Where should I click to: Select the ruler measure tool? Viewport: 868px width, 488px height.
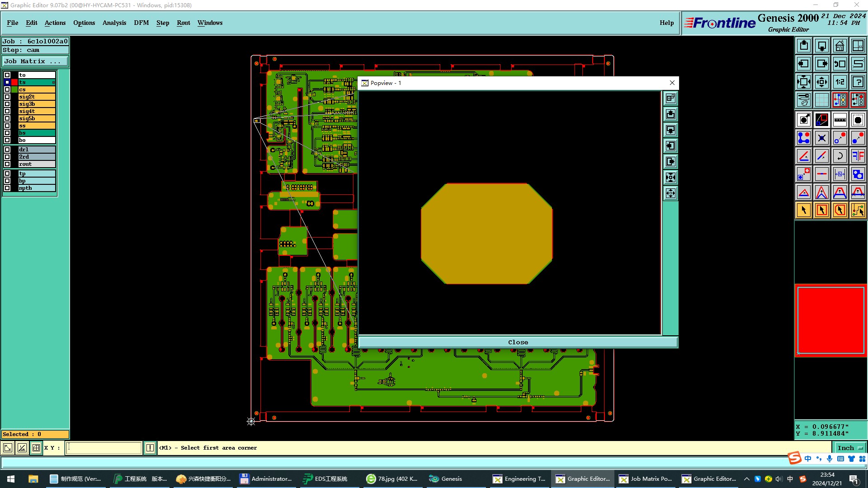(840, 120)
